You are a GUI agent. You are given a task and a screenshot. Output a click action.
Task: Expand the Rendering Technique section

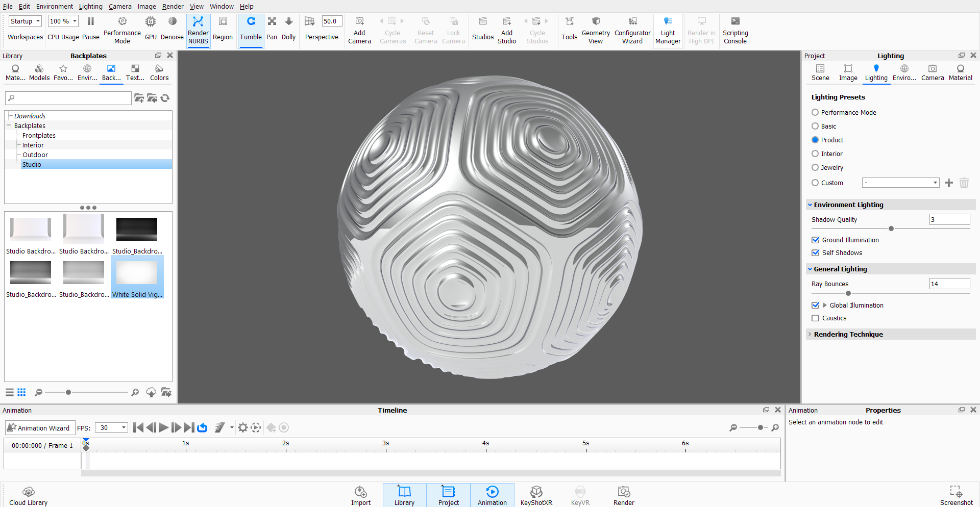pyautogui.click(x=848, y=335)
